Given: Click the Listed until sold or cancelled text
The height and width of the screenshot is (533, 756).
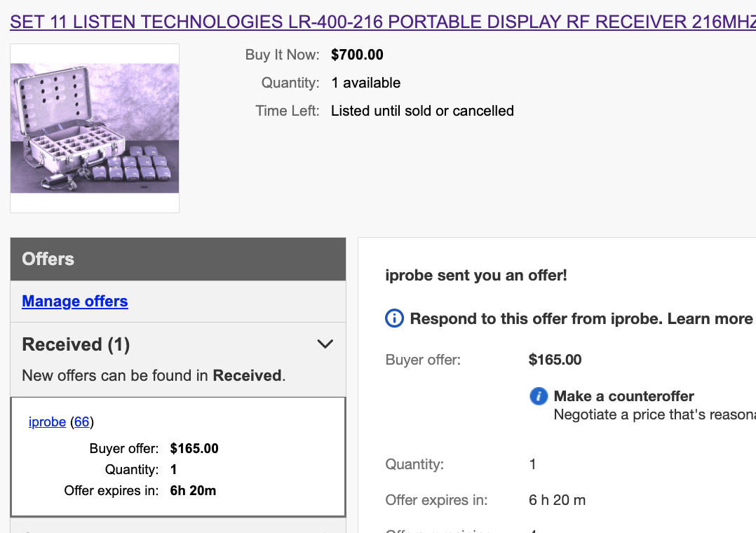Looking at the screenshot, I should (422, 111).
